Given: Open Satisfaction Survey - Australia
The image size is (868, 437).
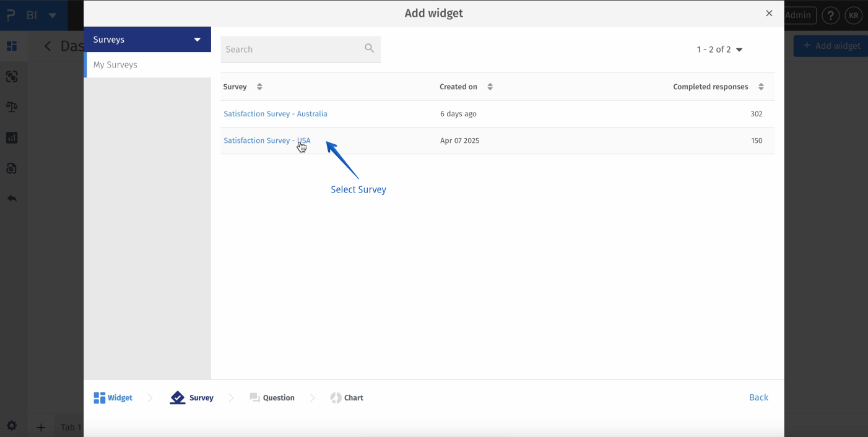Looking at the screenshot, I should 276,114.
